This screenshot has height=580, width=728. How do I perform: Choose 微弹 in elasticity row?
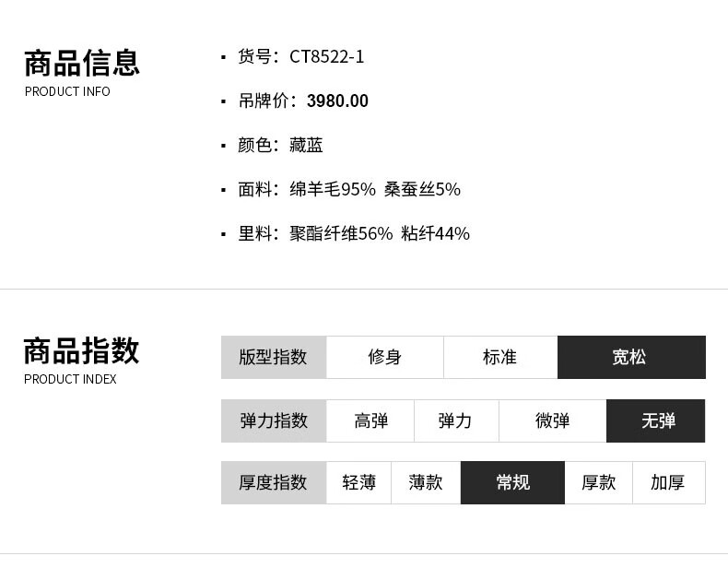(x=553, y=420)
